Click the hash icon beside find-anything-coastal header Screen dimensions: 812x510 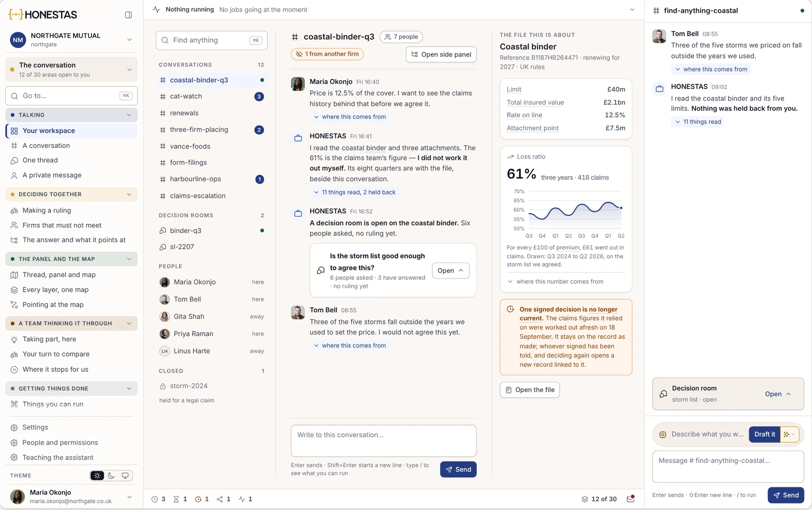[x=656, y=11]
